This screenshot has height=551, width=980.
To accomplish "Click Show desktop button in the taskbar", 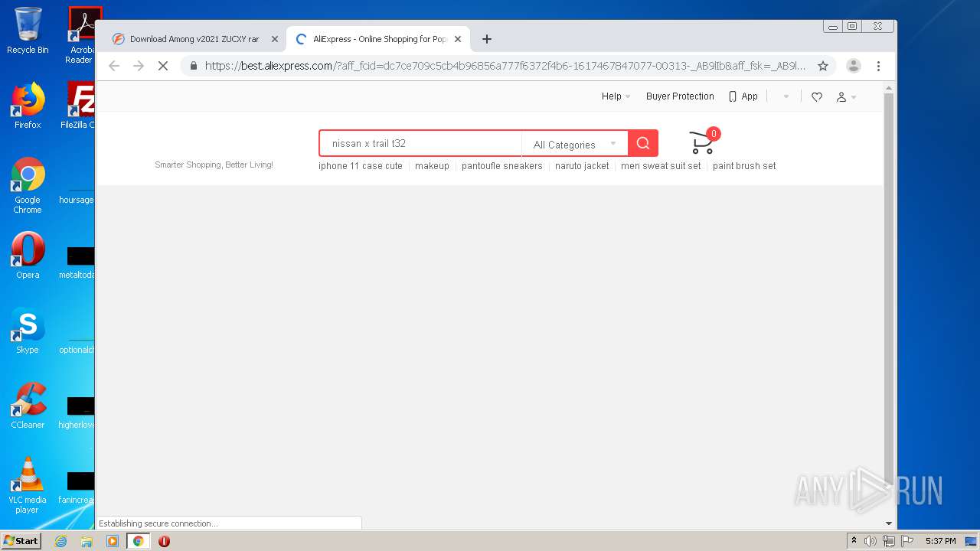I will point(971,541).
